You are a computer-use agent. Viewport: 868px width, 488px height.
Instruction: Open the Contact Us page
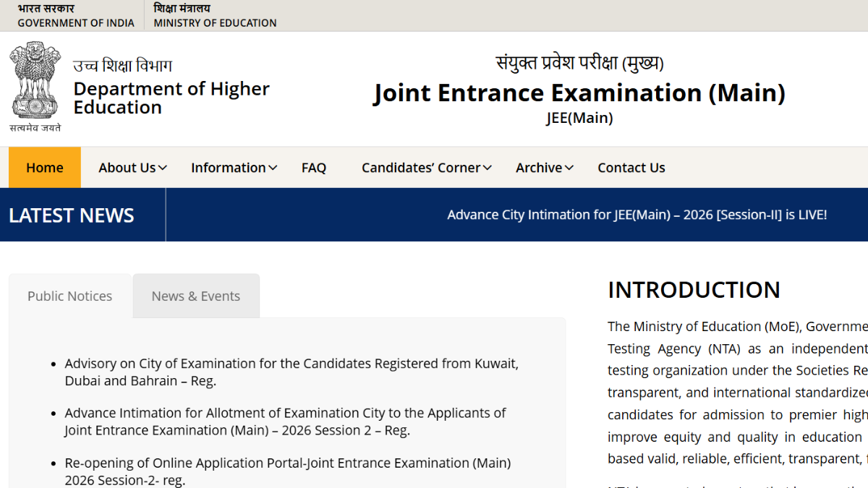[x=631, y=168]
